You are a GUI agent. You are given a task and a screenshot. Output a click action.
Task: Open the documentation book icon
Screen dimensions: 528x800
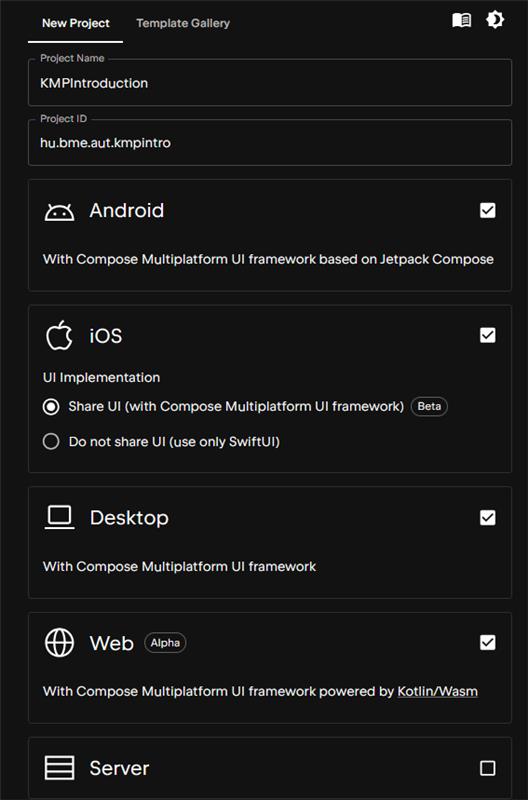(462, 20)
